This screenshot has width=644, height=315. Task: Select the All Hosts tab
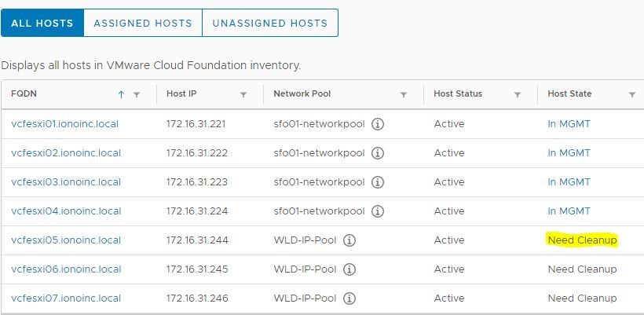(42, 23)
